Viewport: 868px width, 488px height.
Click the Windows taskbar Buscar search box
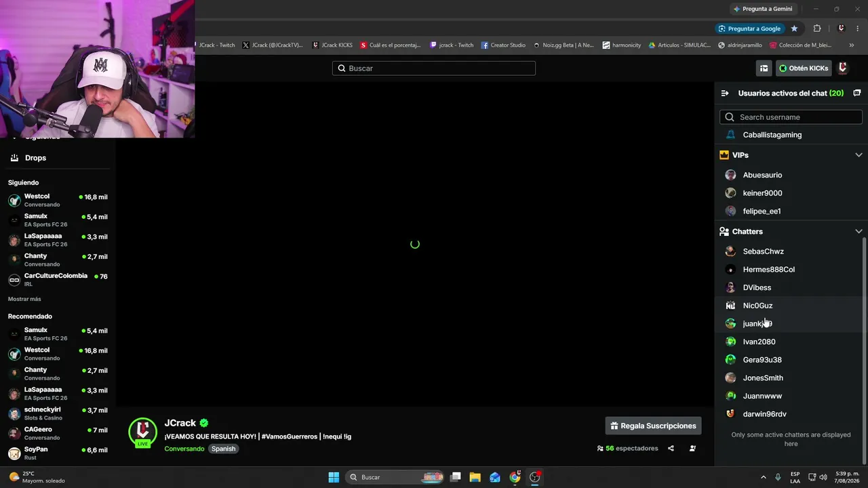(395, 477)
